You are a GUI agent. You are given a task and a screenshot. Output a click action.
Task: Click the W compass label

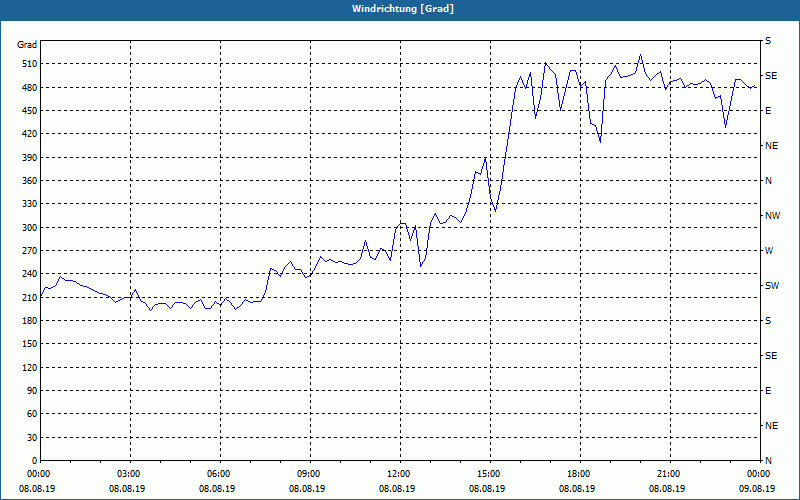pyautogui.click(x=769, y=251)
